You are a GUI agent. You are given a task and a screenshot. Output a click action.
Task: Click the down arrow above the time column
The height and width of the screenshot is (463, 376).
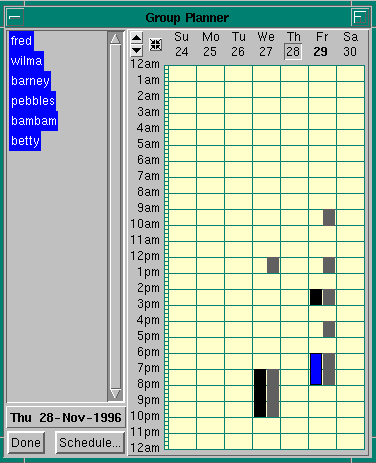pos(136,50)
